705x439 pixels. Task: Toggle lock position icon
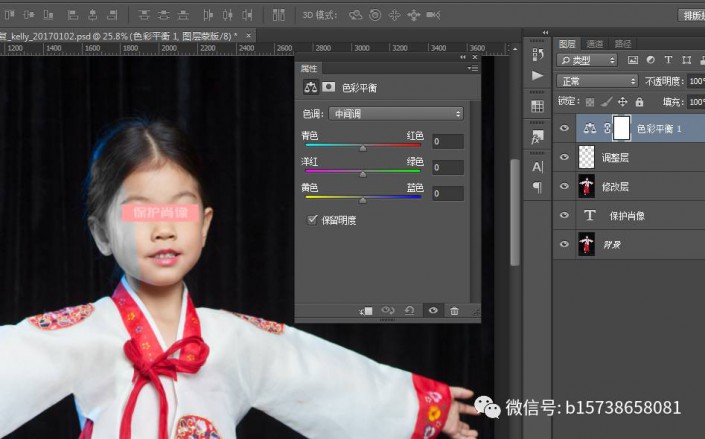[622, 102]
